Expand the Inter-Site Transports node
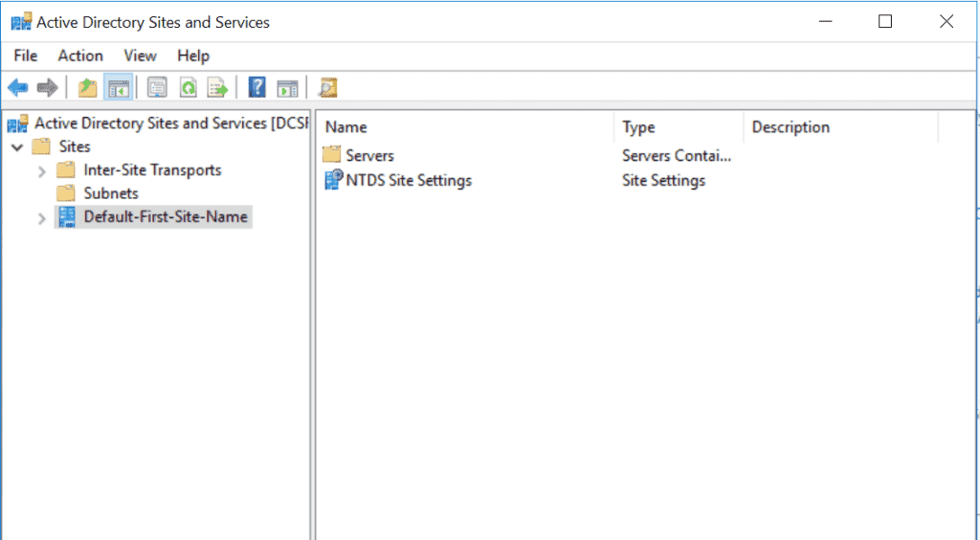Image resolution: width=980 pixels, height=540 pixels. (x=42, y=170)
